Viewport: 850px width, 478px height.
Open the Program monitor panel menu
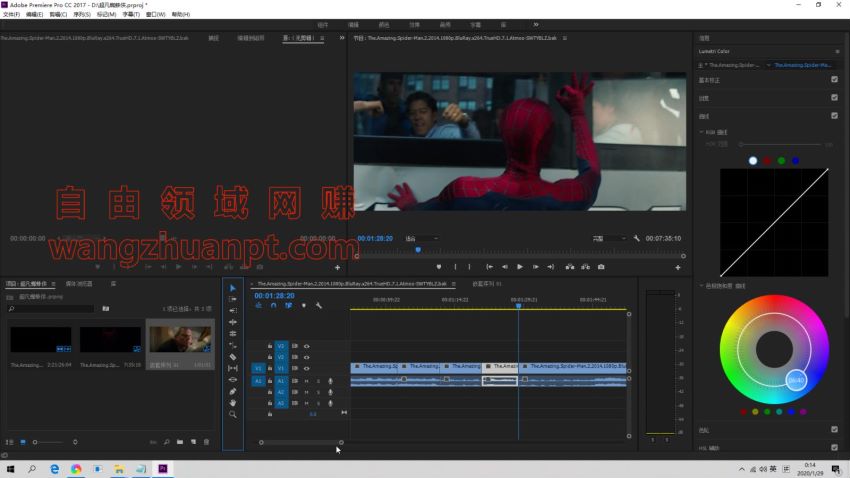pyautogui.click(x=564, y=38)
